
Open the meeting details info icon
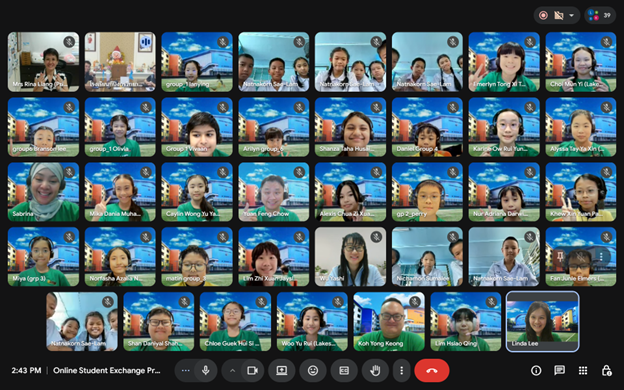(x=536, y=370)
